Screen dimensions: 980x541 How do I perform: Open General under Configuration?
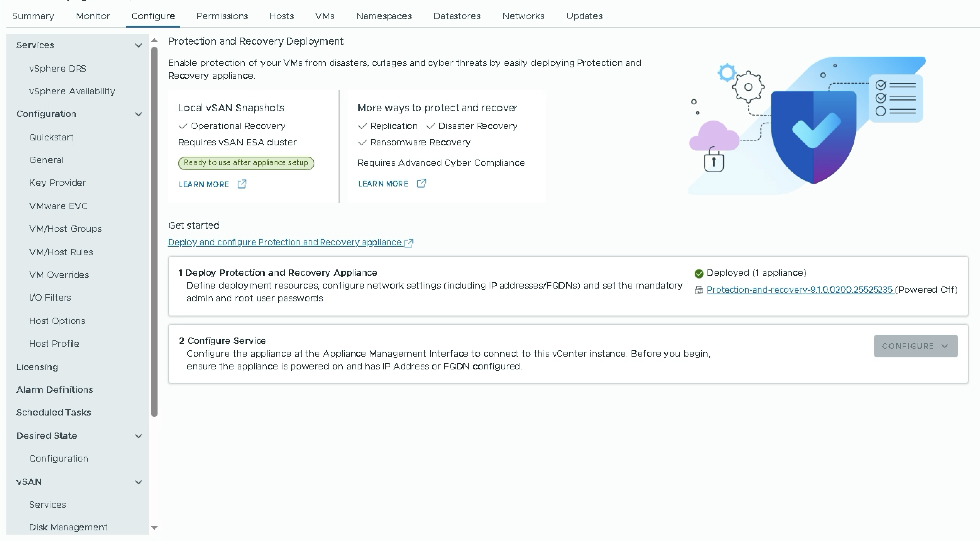click(46, 160)
